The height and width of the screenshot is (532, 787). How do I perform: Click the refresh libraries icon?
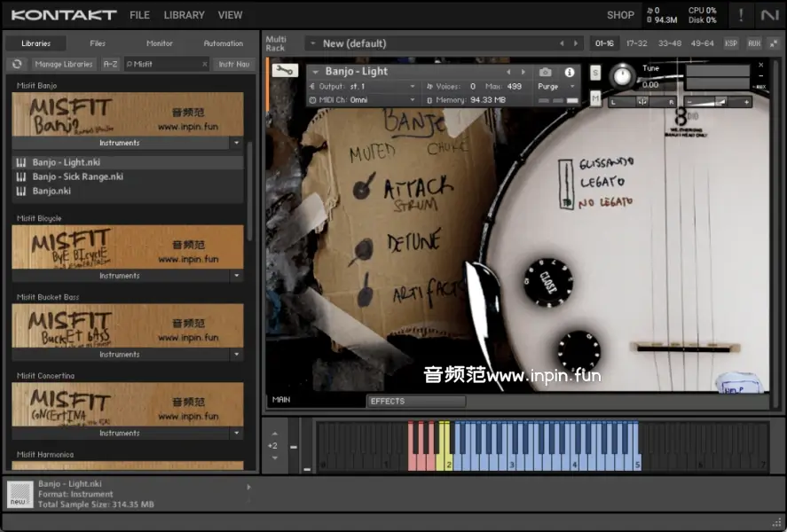[16, 64]
